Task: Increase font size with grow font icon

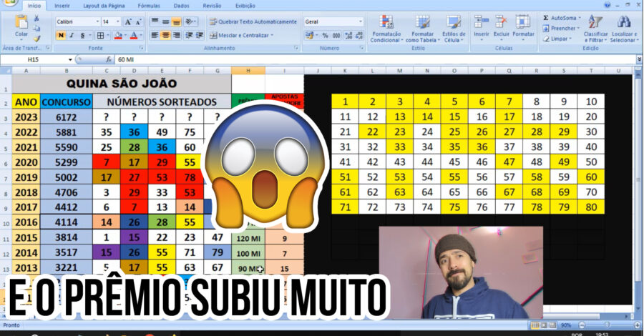Action: (128, 21)
